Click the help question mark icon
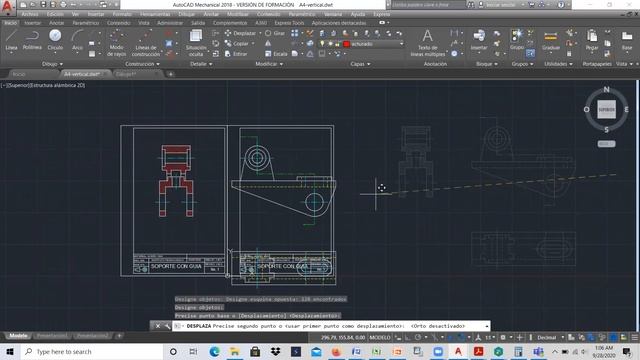640x360 pixels. (x=561, y=4)
